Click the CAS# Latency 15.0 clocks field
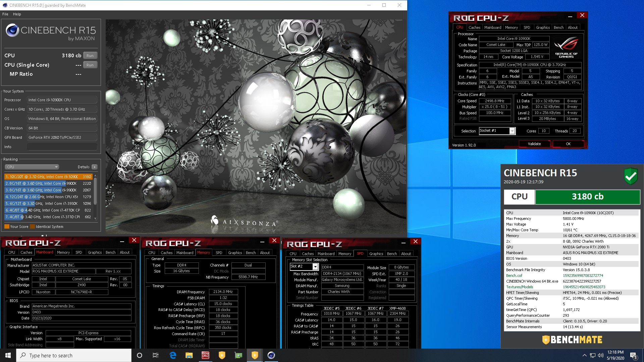644x362 pixels. click(x=223, y=304)
